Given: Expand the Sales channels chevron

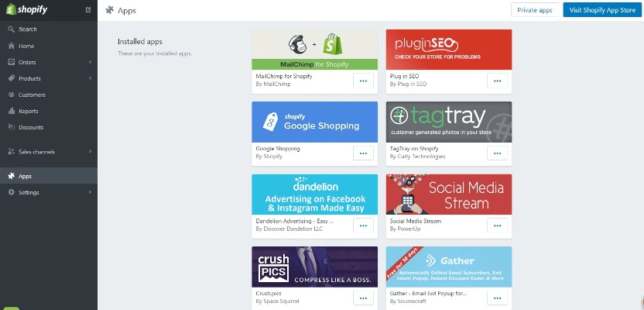Looking at the screenshot, I should coord(90,152).
